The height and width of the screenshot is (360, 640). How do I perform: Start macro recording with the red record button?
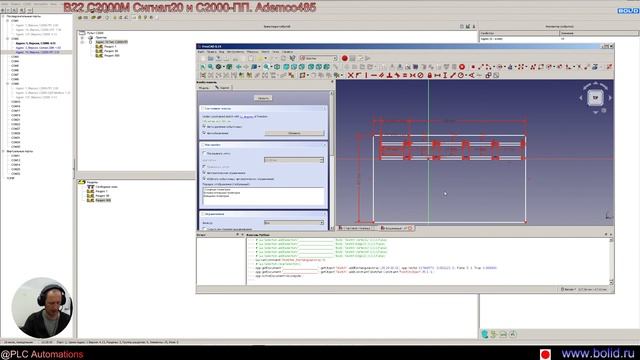(345, 58)
